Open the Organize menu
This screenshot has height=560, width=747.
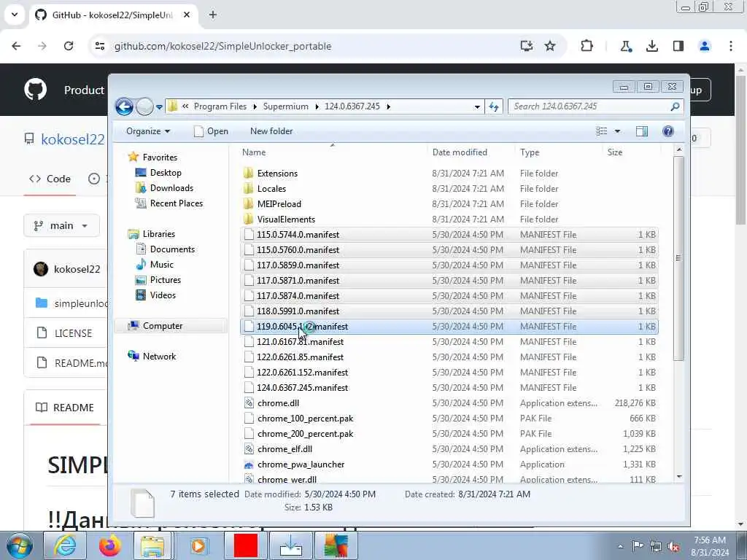coord(147,131)
